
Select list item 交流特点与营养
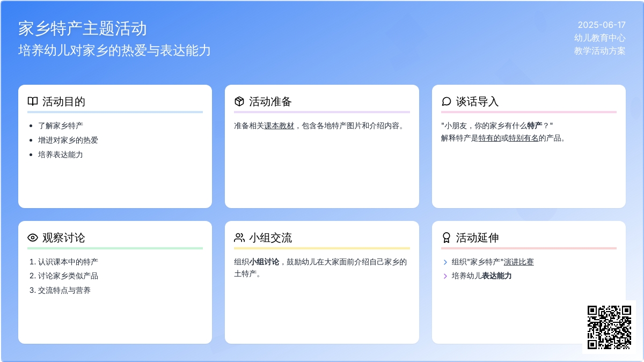(64, 291)
